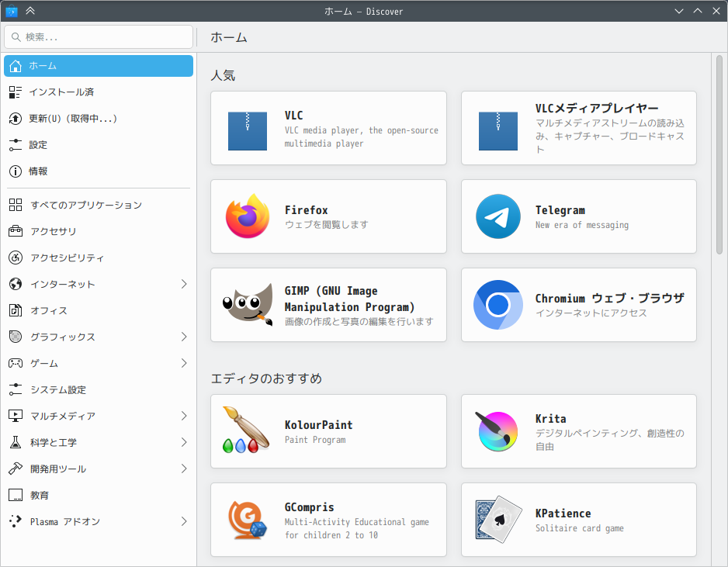
Task: Click the インストール済 list icon
Action: click(x=16, y=92)
